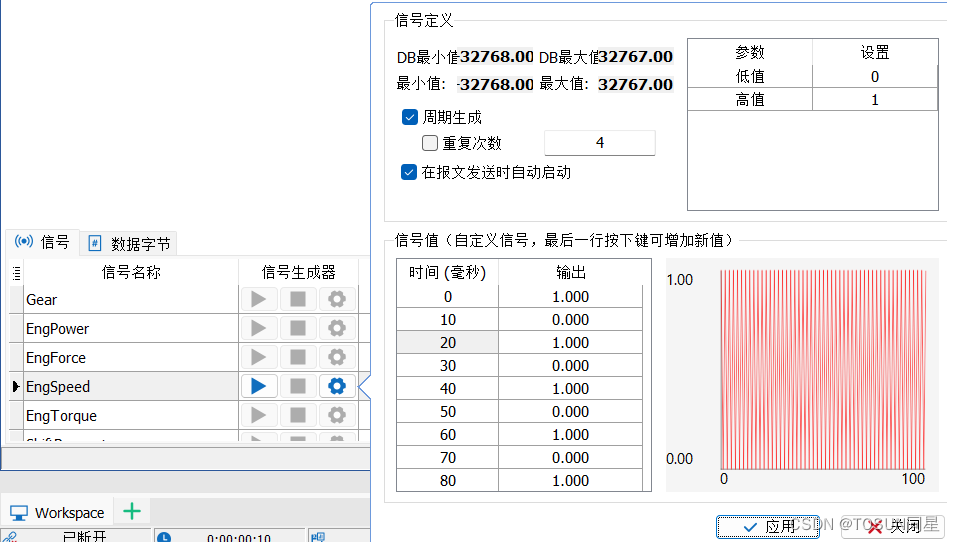Click output value in the 10 ms row
The height and width of the screenshot is (542, 955).
571,320
